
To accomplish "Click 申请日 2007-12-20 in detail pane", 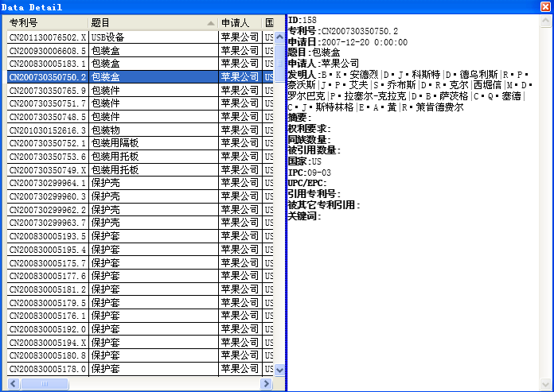I will point(348,42).
